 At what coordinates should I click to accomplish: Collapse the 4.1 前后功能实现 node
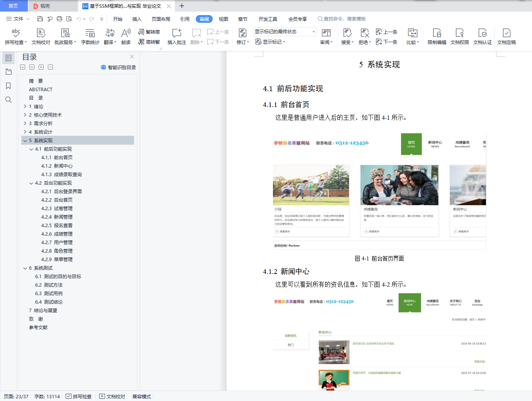click(x=31, y=149)
